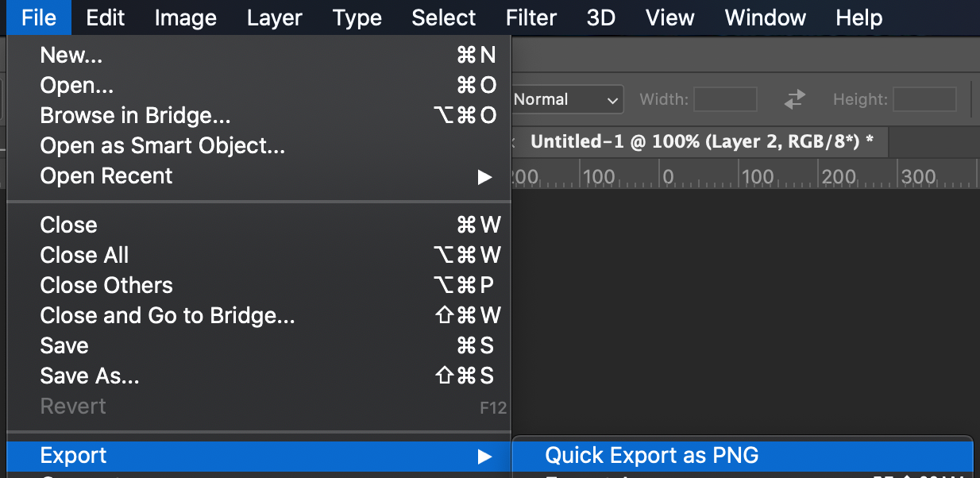The image size is (980, 478).
Task: Choose Close All
Action: [x=259, y=255]
